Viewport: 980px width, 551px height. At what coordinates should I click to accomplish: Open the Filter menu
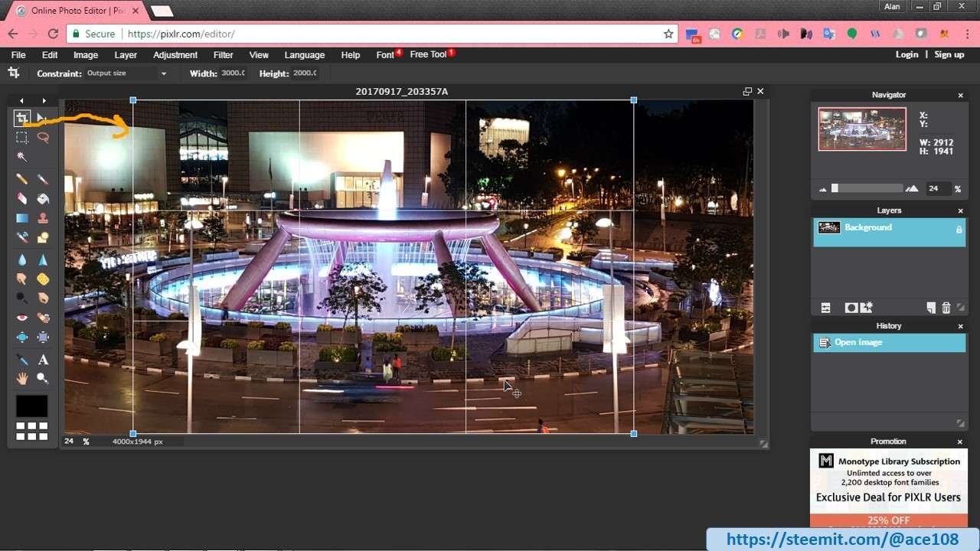pos(224,55)
